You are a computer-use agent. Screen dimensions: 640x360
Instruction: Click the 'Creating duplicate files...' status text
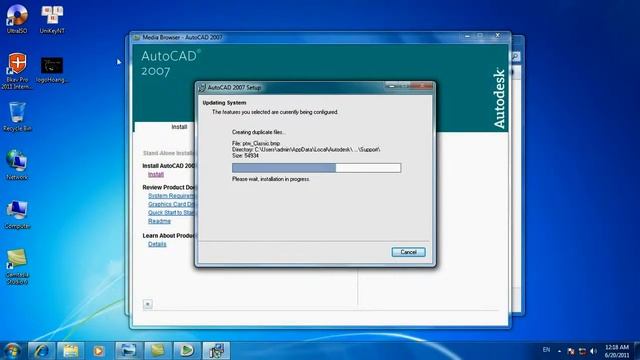coord(259,132)
